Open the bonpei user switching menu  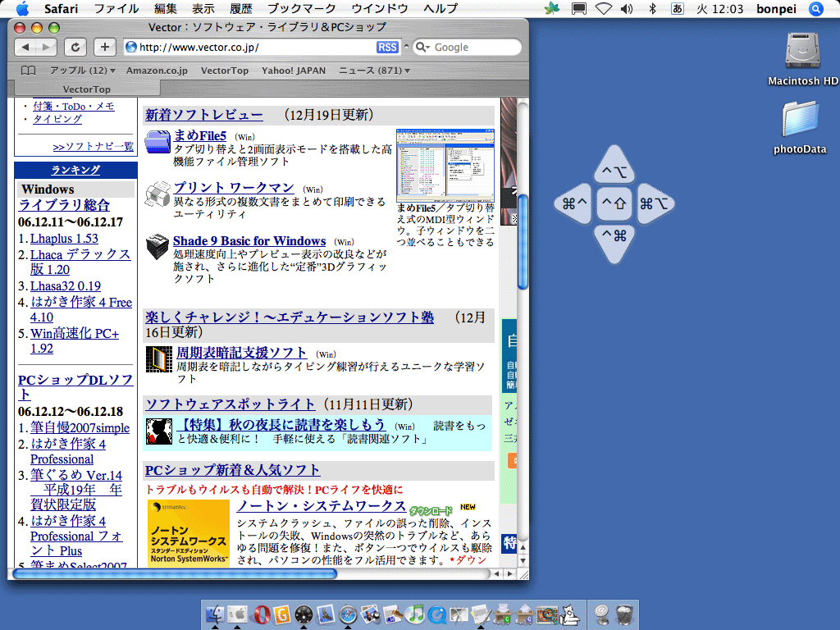coord(776,8)
